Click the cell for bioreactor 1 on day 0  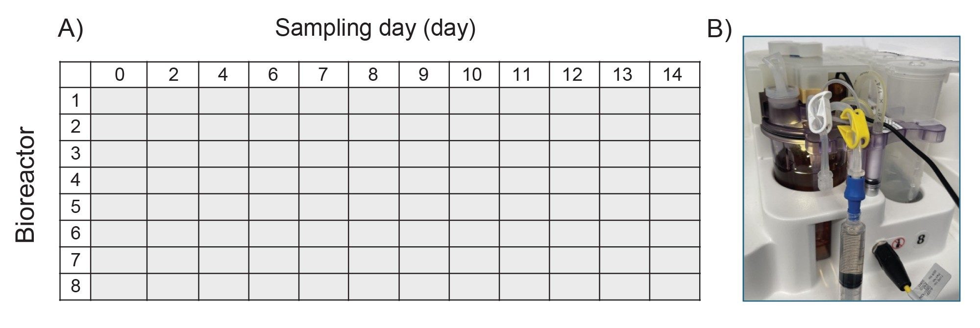(x=119, y=101)
